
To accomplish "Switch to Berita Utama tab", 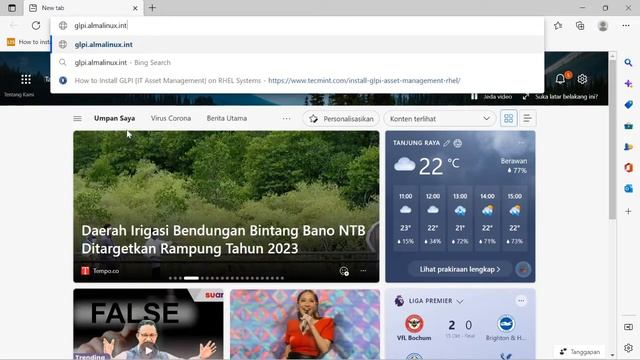I will pos(227,118).
